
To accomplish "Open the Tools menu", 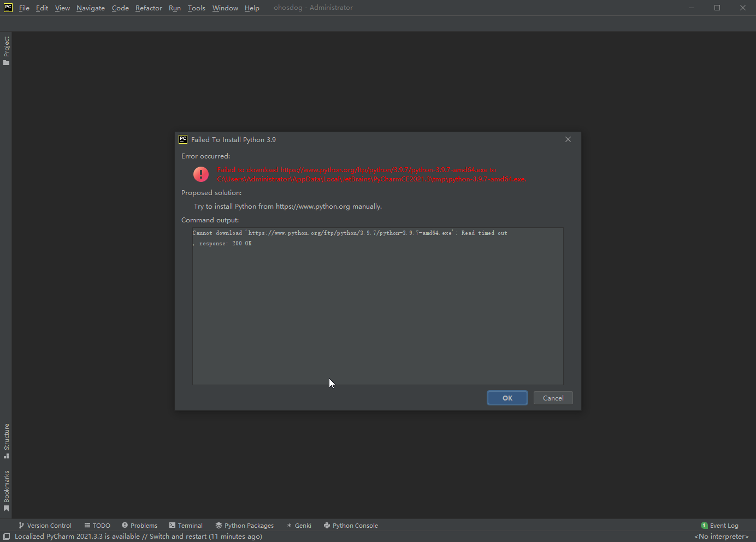I will tap(197, 8).
